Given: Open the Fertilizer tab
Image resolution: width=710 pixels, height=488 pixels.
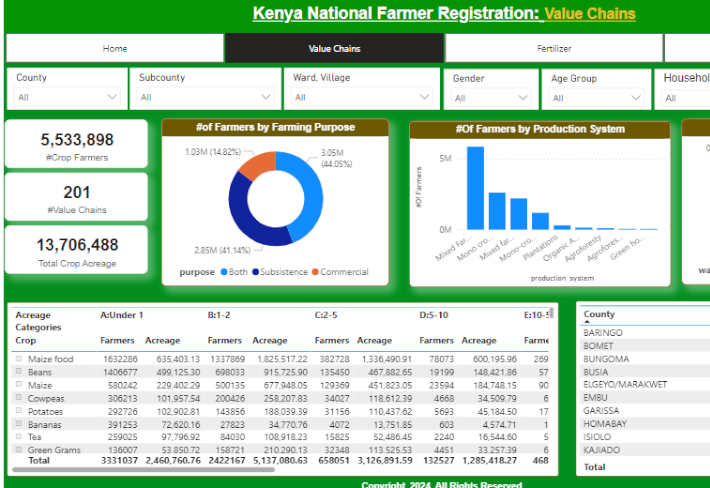Looking at the screenshot, I should point(554,48).
